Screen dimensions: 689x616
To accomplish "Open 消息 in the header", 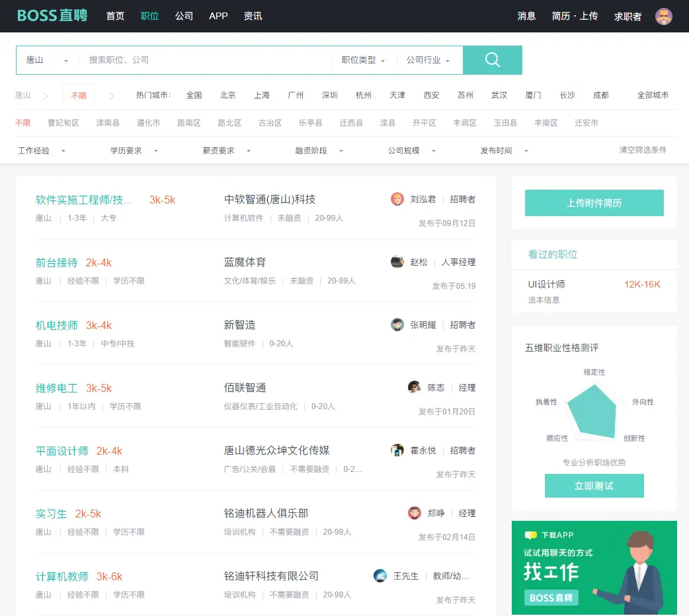I will pyautogui.click(x=526, y=17).
